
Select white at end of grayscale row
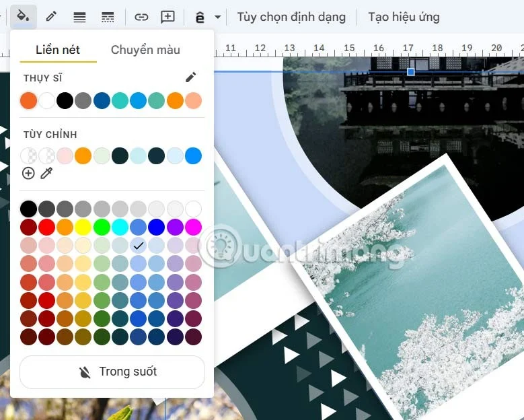pos(193,209)
